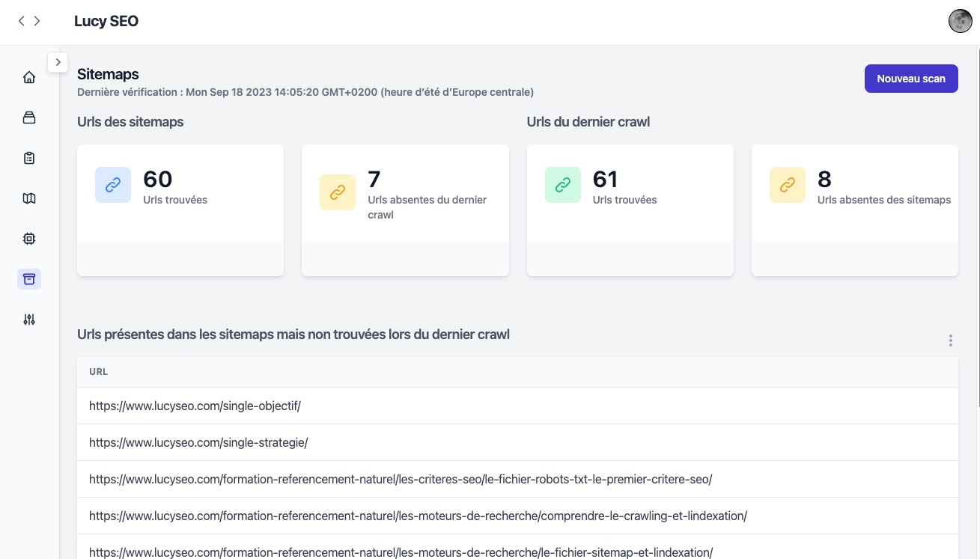Select the le-fichier-robots-txt URL row
980x559 pixels.
(x=517, y=479)
